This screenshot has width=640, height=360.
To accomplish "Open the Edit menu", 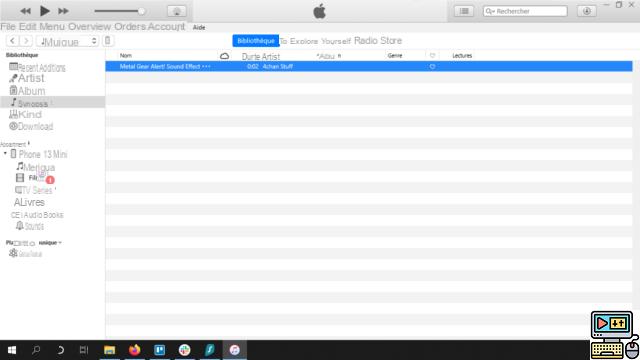I will (x=28, y=27).
